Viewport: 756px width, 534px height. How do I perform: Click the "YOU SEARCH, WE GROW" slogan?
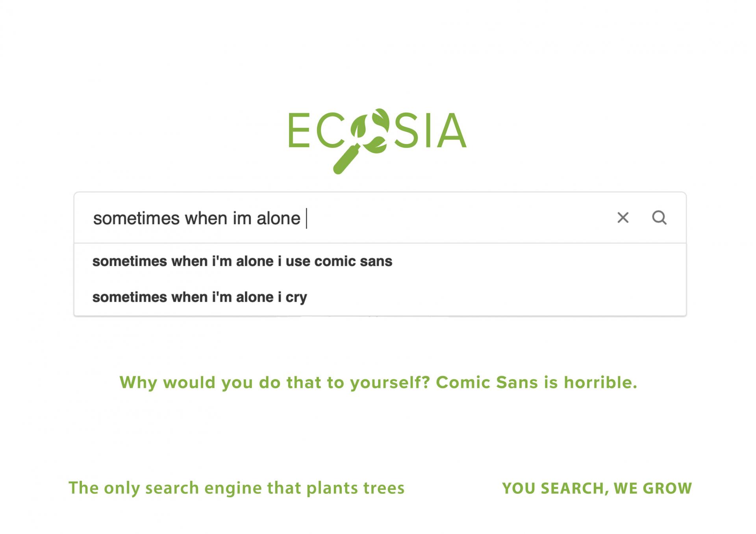click(597, 488)
